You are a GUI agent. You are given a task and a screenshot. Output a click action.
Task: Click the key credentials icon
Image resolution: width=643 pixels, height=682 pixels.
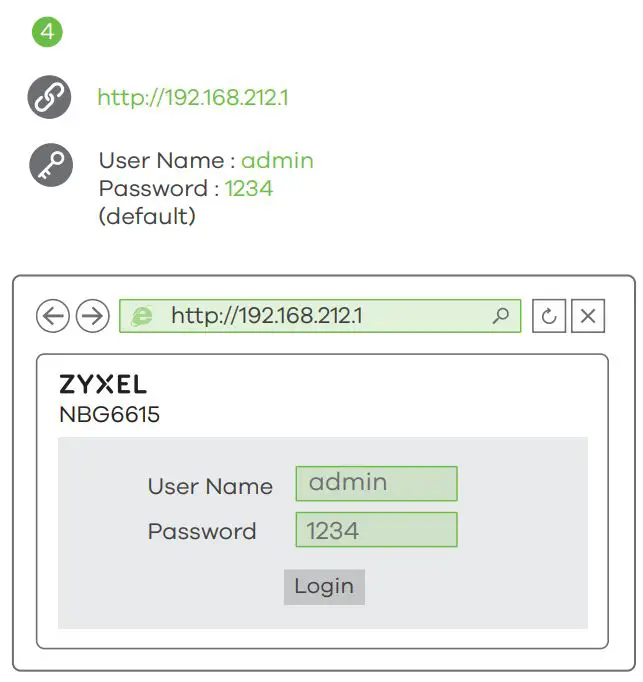(50, 165)
